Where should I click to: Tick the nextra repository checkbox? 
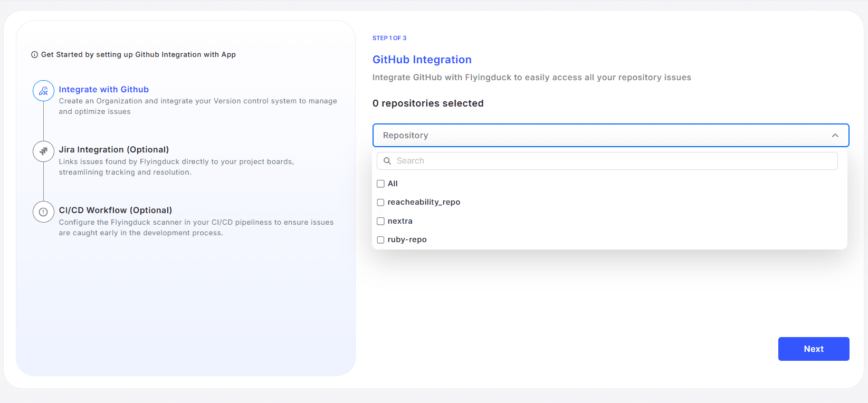(x=380, y=221)
